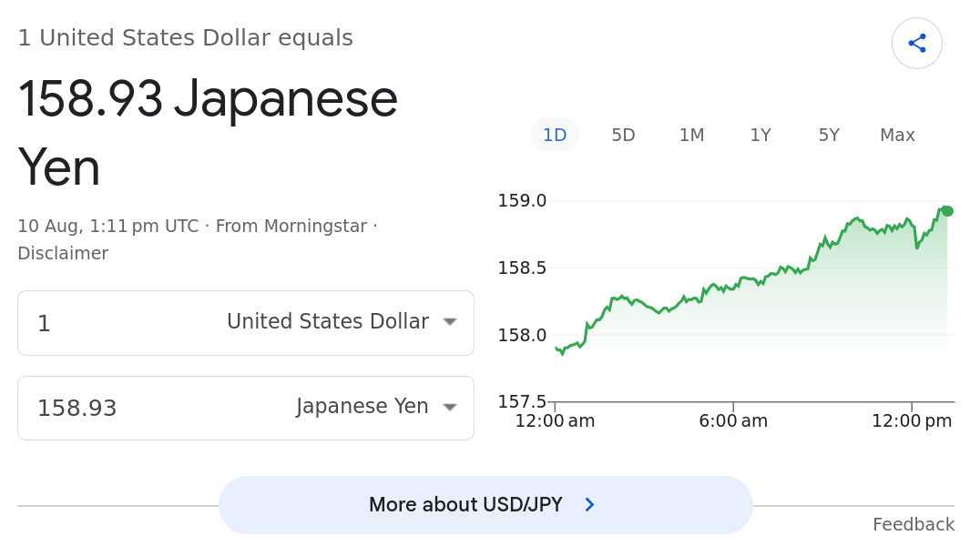The width and height of the screenshot is (980, 556).
Task: Switch chart to 5Y range
Action: point(830,135)
